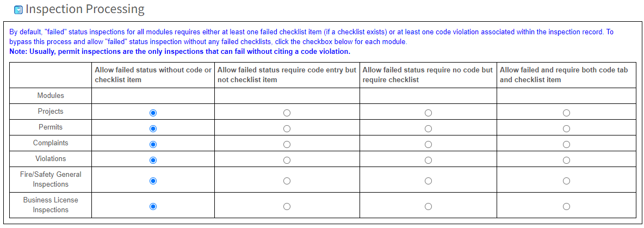Select Permits require both code and checklist

point(566,128)
